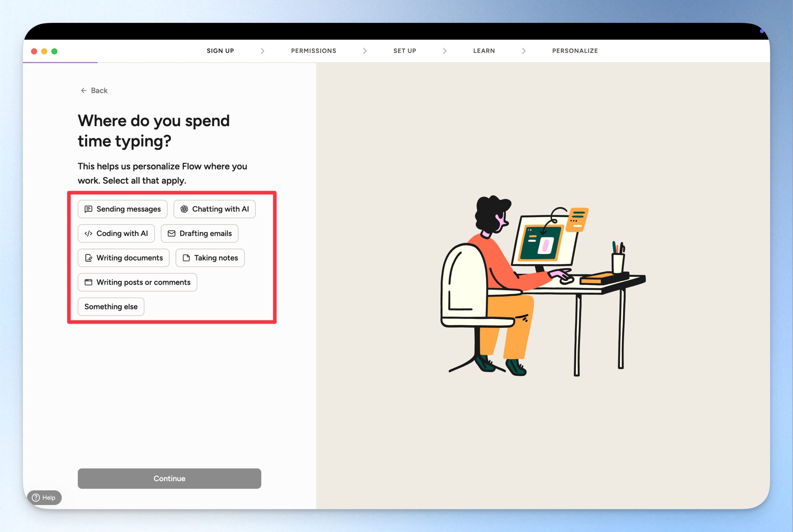Click the chevron after SIGN UP step

click(262, 51)
